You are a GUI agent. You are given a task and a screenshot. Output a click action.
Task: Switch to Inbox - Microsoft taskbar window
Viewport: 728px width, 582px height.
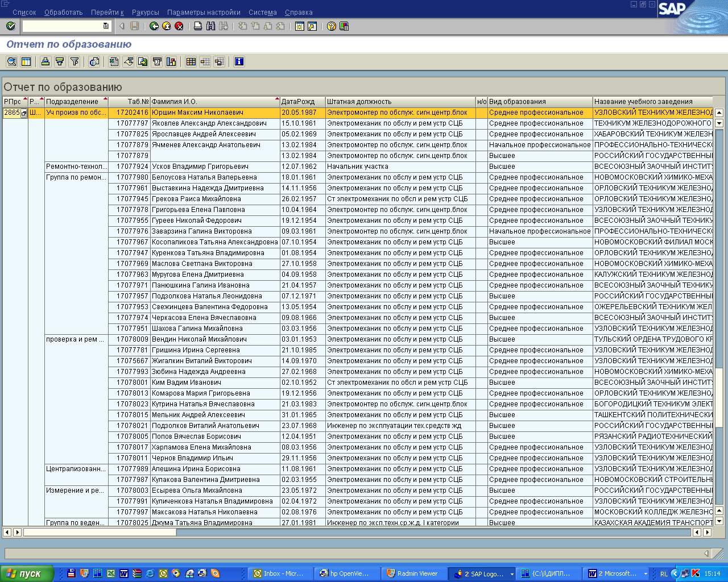point(280,574)
